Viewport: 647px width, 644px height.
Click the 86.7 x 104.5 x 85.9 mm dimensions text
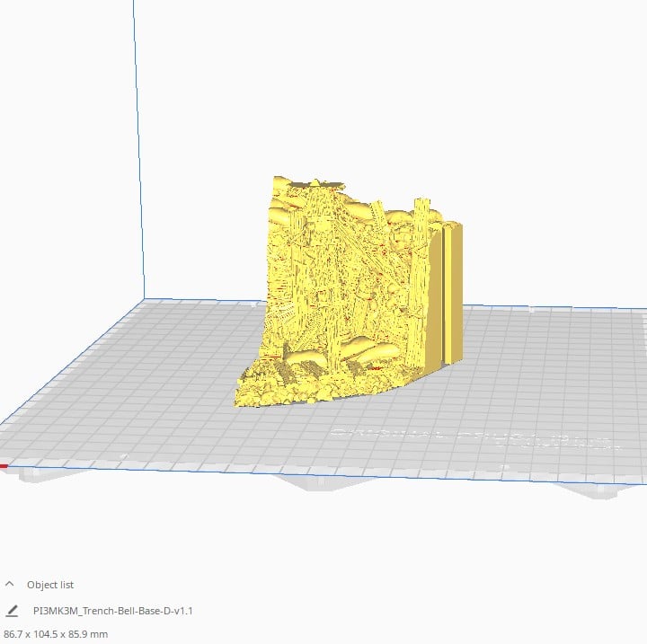coord(56,634)
